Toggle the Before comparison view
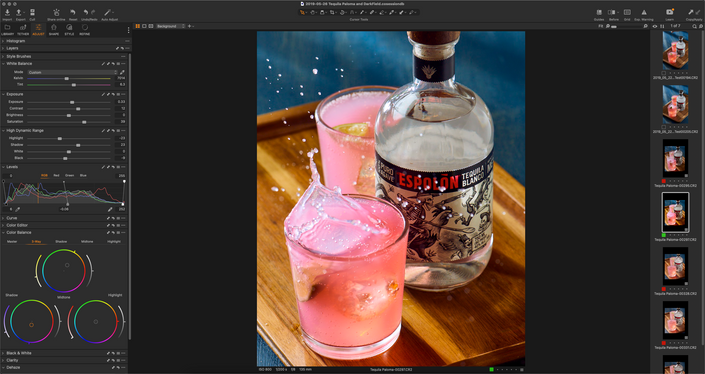This screenshot has height=374, width=705. (x=611, y=13)
